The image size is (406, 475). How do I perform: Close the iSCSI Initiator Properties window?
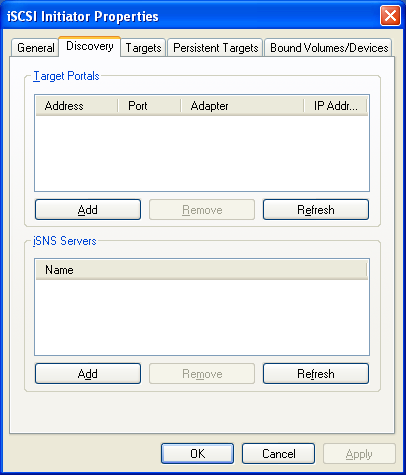click(x=390, y=15)
